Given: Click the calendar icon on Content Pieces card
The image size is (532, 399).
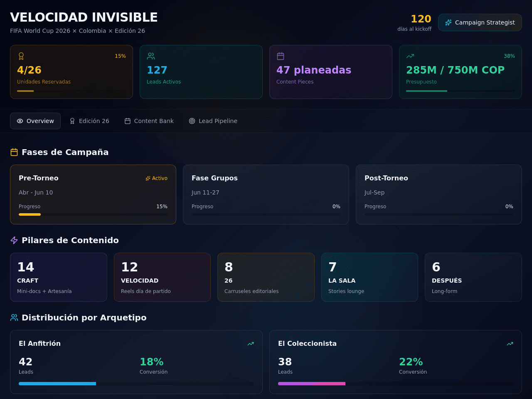Looking at the screenshot, I should 281,56.
